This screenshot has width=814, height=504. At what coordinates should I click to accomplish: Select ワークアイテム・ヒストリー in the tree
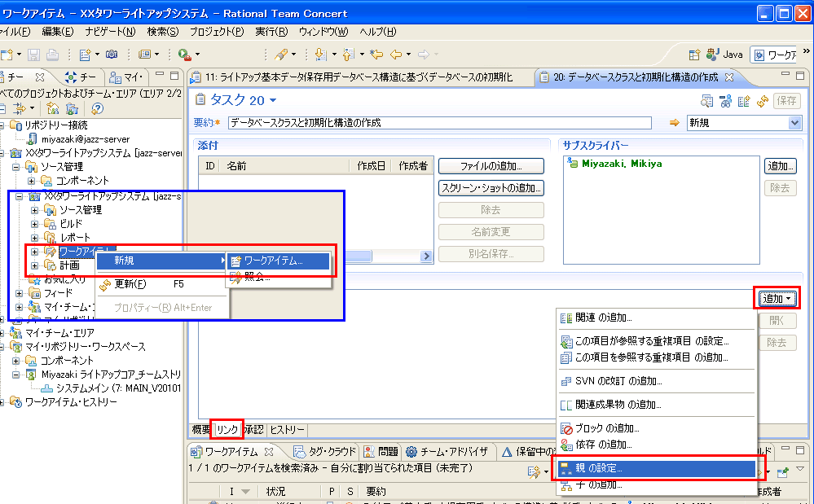tap(71, 402)
